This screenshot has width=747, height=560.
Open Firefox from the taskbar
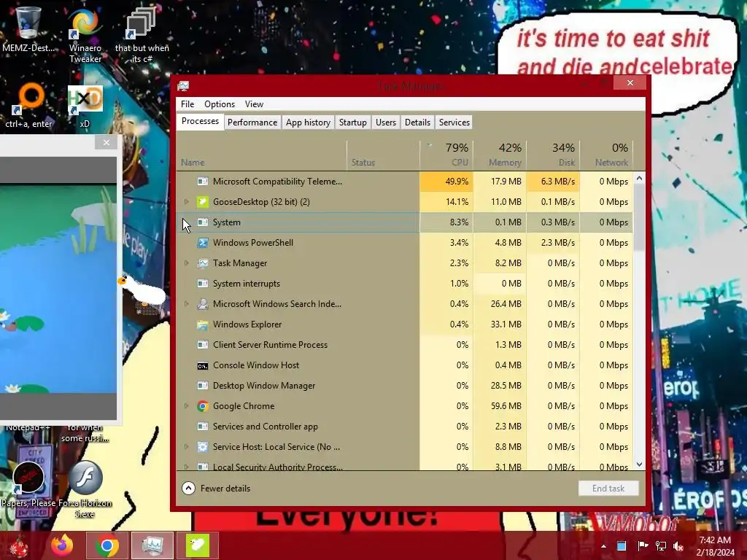point(62,545)
